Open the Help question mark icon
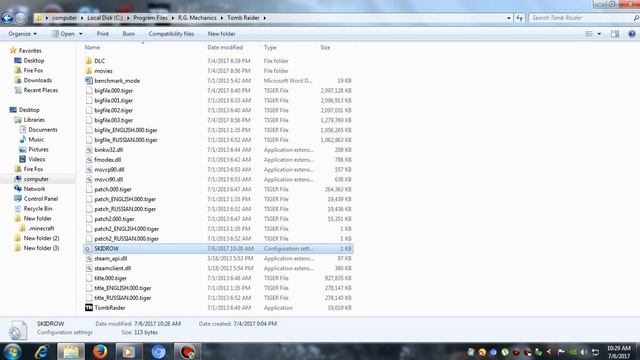Viewport: 640px width, 360px height. [631, 34]
